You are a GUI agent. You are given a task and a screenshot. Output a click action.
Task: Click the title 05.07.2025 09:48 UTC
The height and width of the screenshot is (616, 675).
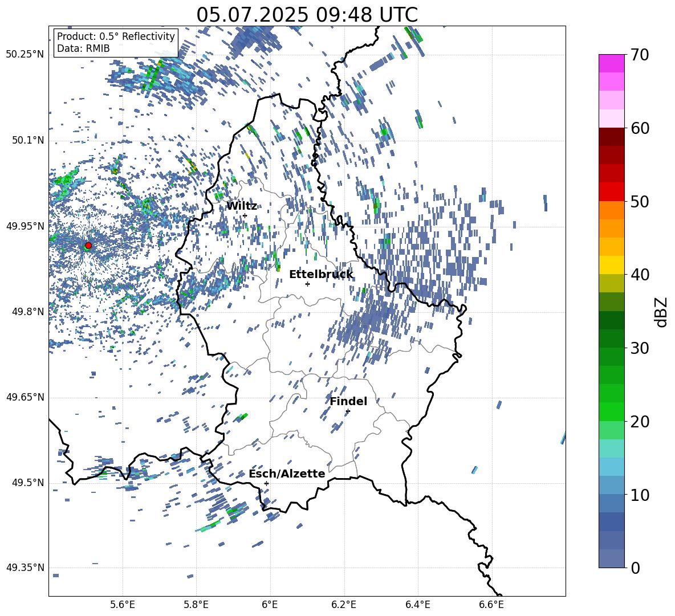pyautogui.click(x=307, y=15)
